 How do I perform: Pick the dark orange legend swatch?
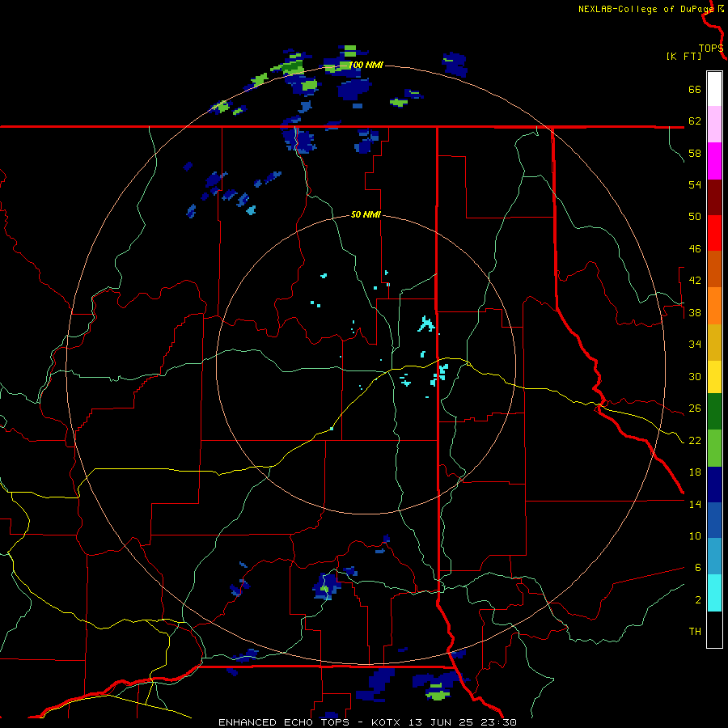(x=714, y=269)
